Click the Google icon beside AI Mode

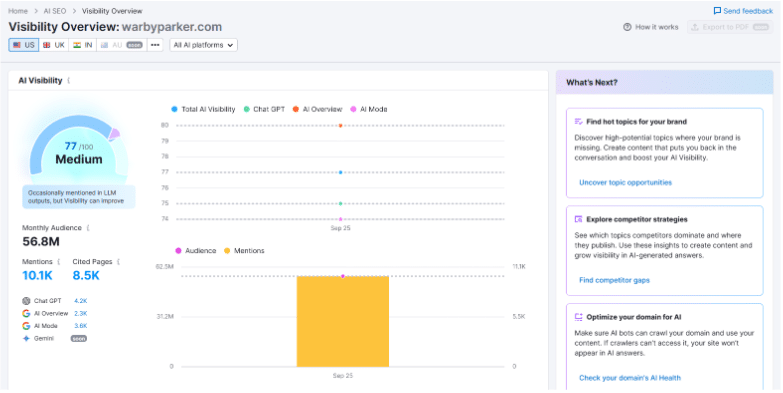point(26,326)
